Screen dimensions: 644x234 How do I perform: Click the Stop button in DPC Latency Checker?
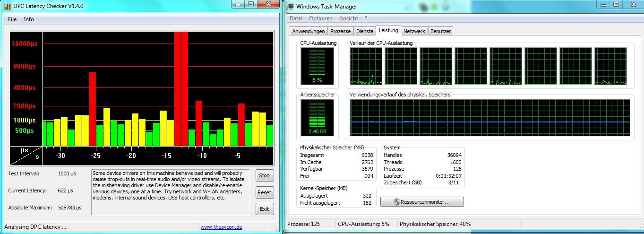264,175
